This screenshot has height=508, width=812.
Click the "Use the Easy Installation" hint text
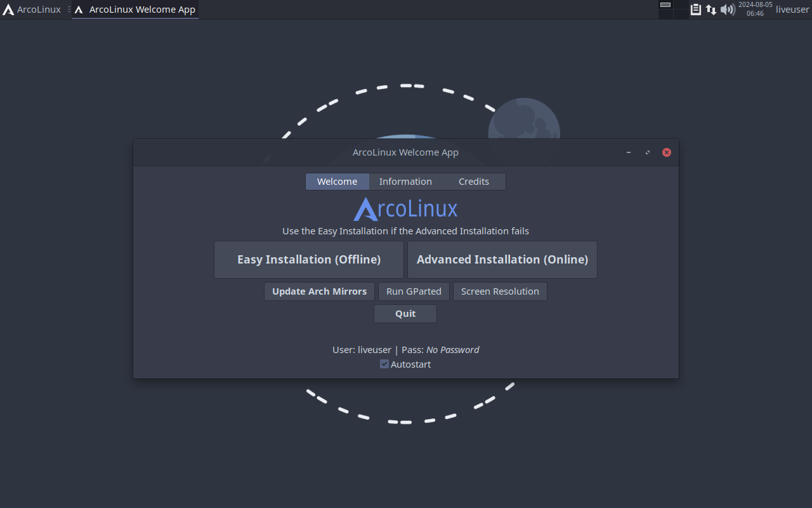405,231
